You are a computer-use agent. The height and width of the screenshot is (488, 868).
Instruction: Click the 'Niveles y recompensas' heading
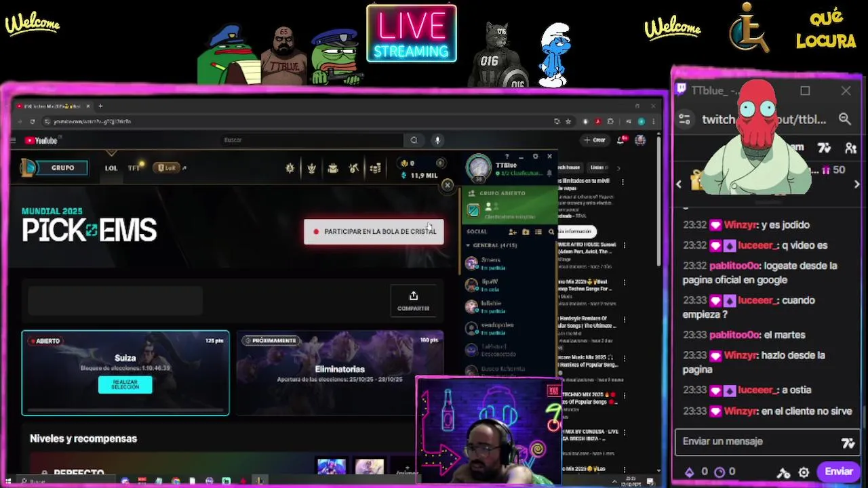coord(83,439)
